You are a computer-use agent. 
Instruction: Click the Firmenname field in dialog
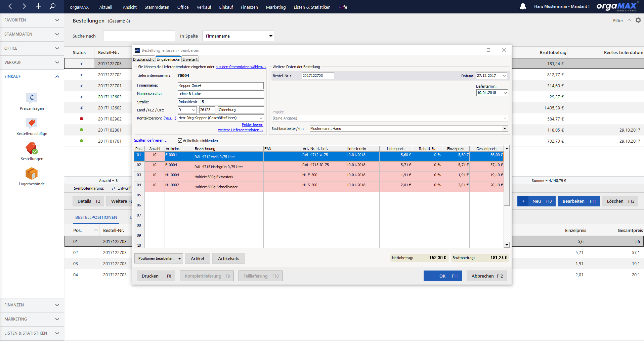pyautogui.click(x=221, y=86)
